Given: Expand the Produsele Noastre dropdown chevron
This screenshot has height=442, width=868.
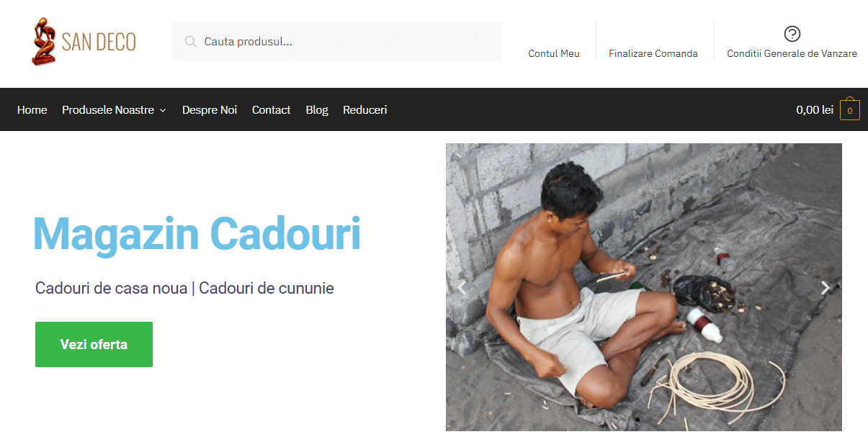Looking at the screenshot, I should pos(163,110).
